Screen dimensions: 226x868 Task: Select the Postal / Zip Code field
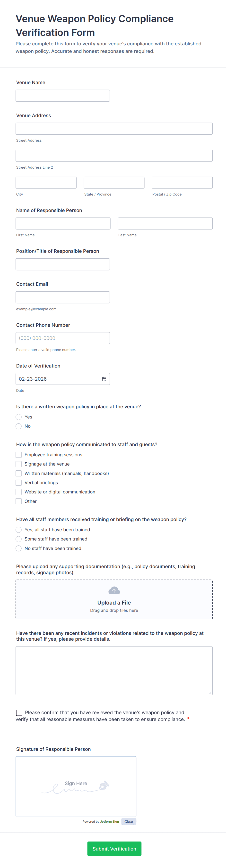tap(182, 183)
